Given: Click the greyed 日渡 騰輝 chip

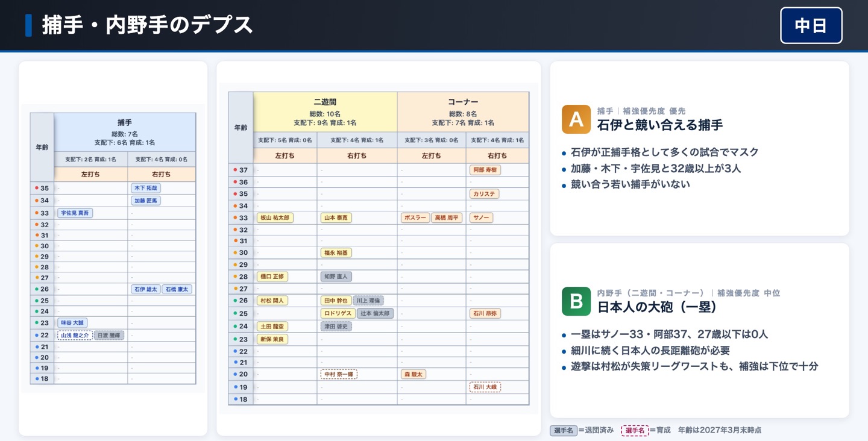Looking at the screenshot, I should (x=109, y=335).
